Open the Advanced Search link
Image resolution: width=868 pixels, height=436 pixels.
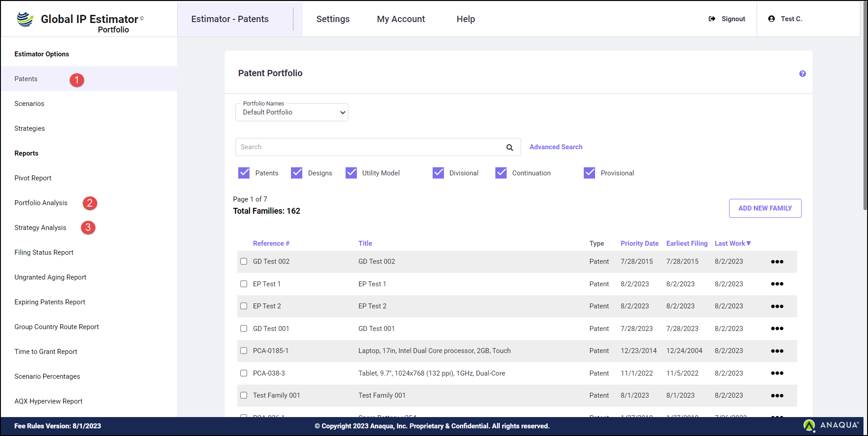click(555, 147)
